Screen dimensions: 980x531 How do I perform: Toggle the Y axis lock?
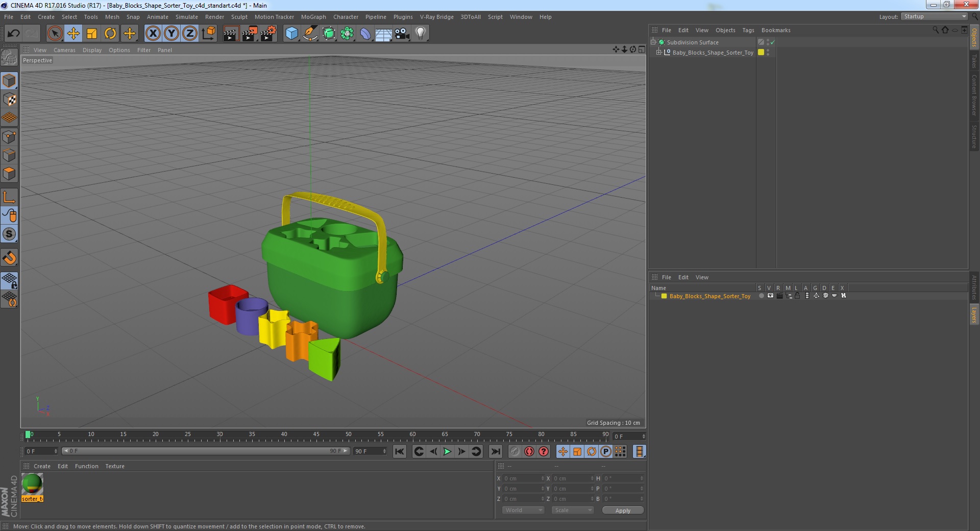pos(171,34)
